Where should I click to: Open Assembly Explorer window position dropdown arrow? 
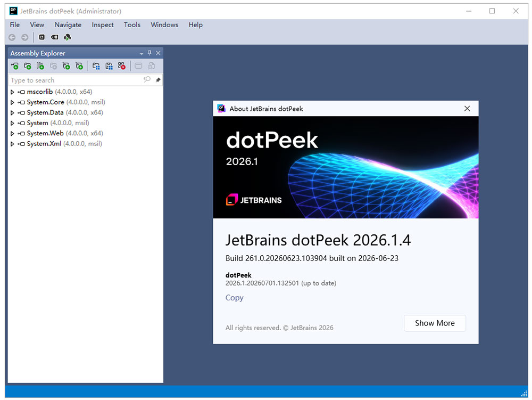pyautogui.click(x=142, y=53)
